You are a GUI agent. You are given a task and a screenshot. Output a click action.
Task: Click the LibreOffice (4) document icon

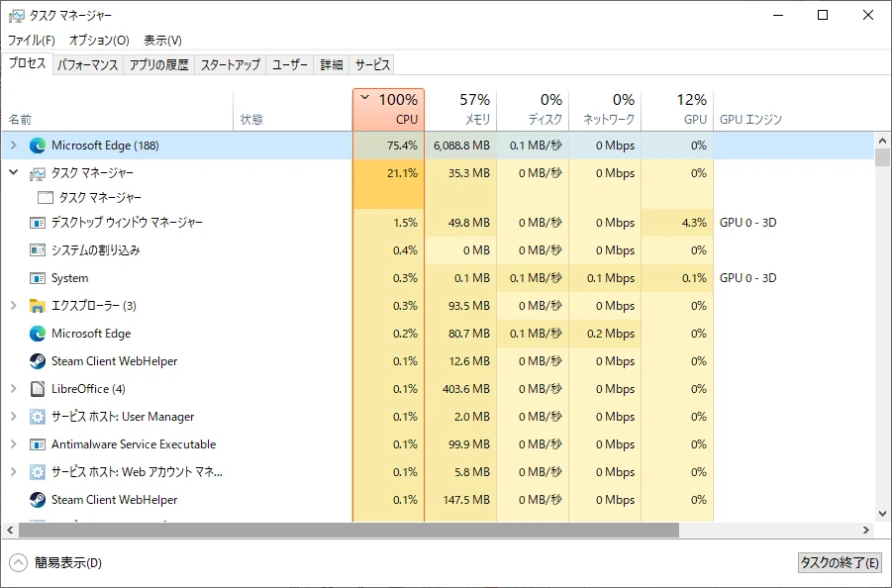pos(38,389)
